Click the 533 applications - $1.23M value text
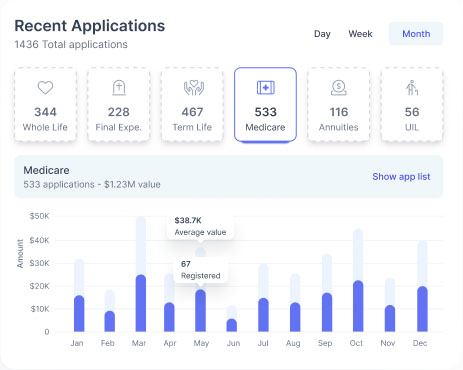 [x=92, y=184]
